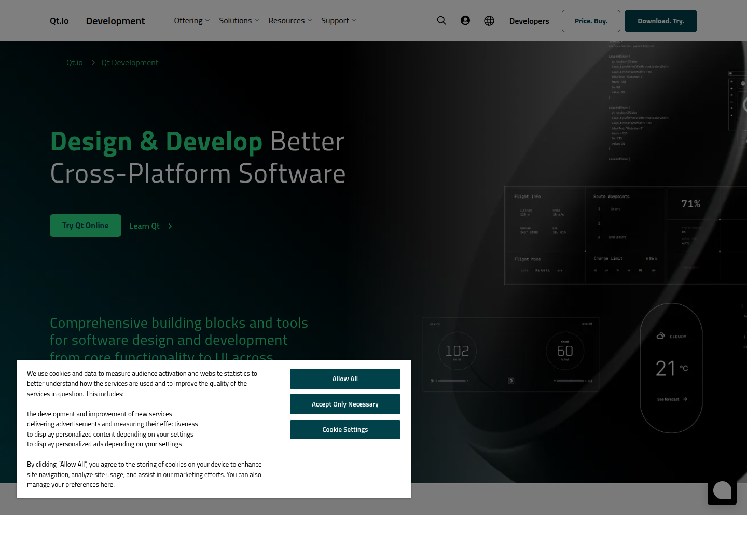Viewport: 747px width, 560px height.
Task: Expand the Offering menu
Action: 192,21
